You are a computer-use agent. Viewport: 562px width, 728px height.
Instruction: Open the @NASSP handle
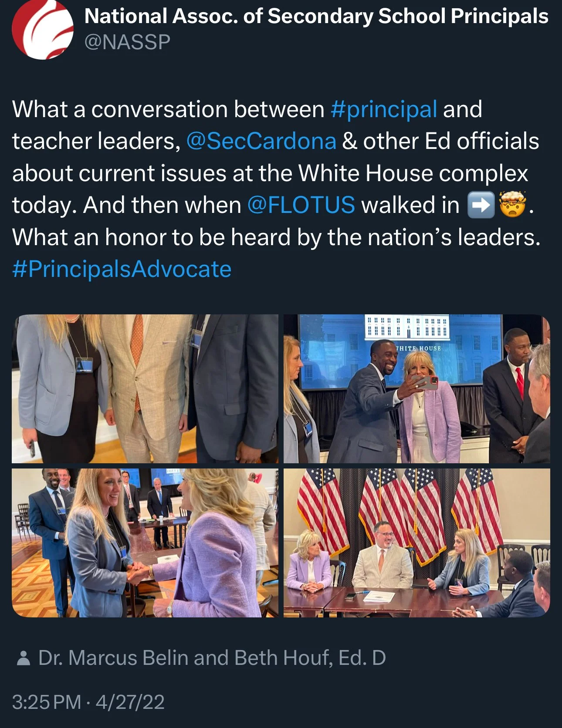point(127,42)
